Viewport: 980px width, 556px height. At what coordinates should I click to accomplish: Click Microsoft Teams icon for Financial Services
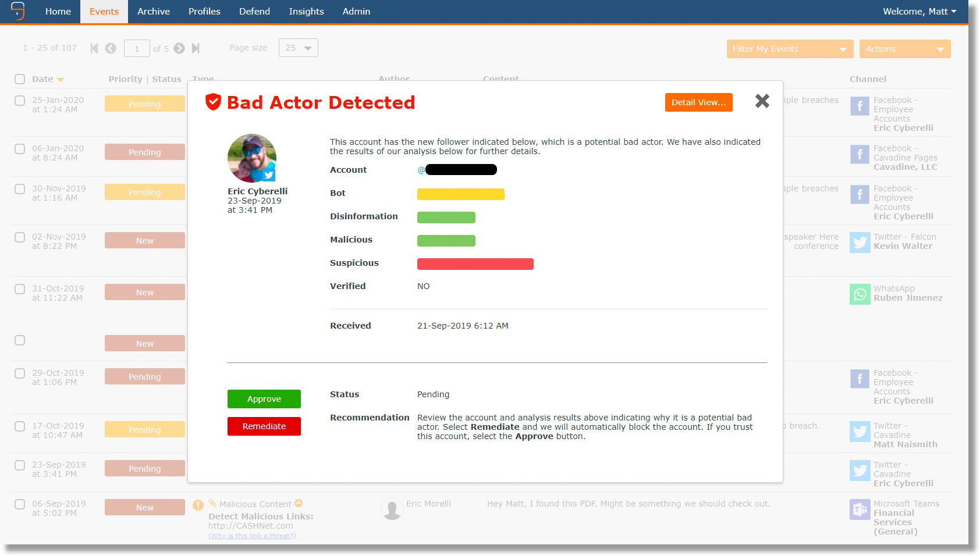[860, 509]
